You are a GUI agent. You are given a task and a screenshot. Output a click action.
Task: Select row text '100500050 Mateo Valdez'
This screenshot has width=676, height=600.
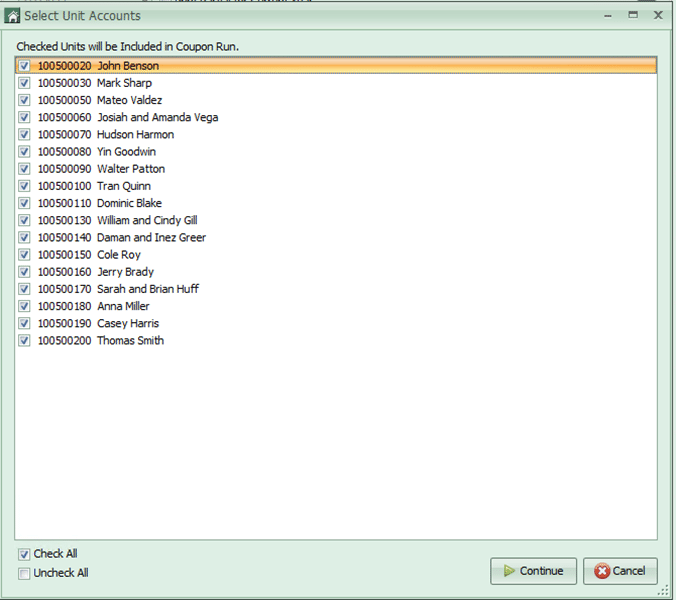tap(100, 100)
